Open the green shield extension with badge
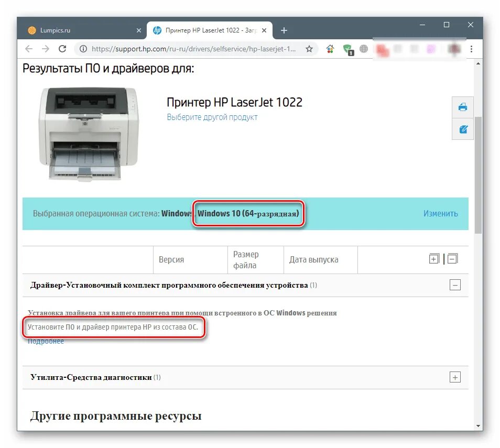The height and width of the screenshot is (448, 500). 347,49
